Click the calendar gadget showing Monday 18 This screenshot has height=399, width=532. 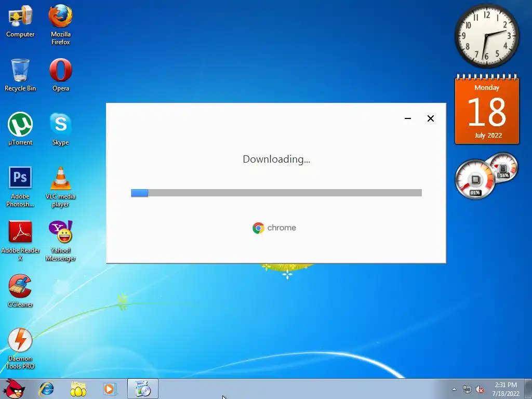[487, 109]
